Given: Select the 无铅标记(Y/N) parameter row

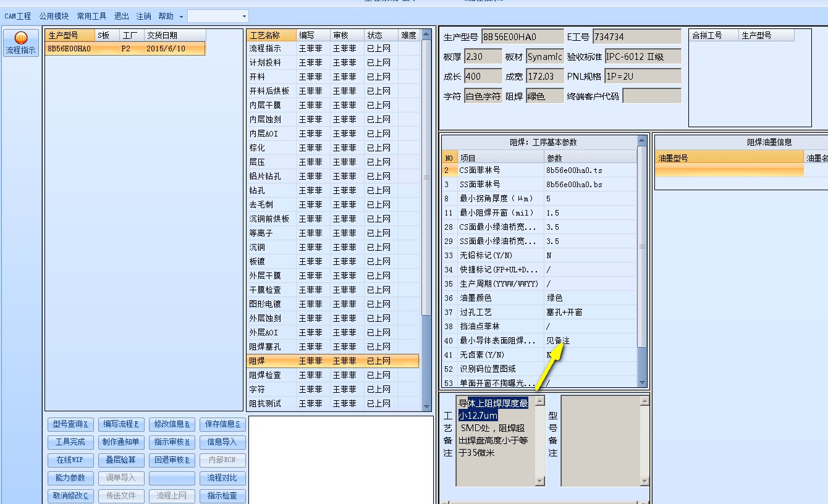Looking at the screenshot, I should pyautogui.click(x=539, y=255).
